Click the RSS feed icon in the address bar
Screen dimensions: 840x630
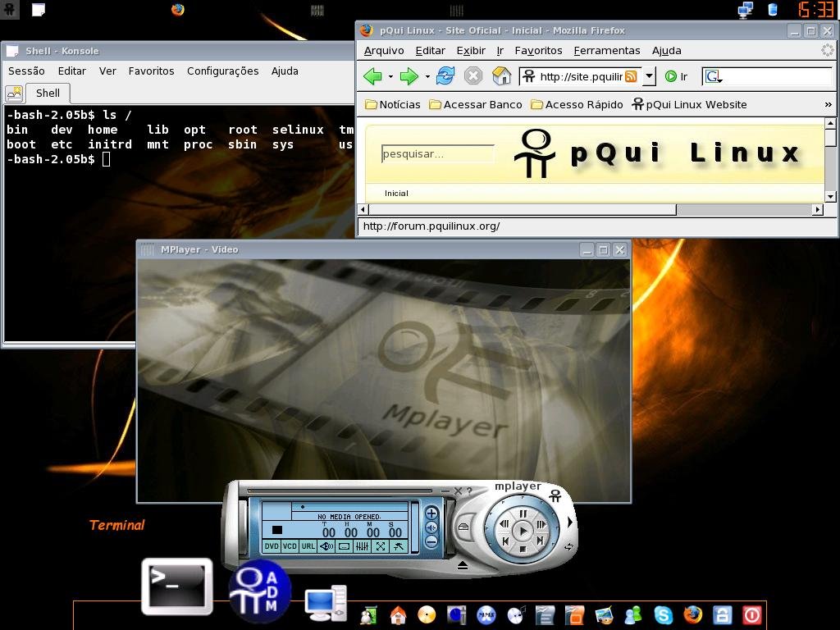pyautogui.click(x=631, y=75)
